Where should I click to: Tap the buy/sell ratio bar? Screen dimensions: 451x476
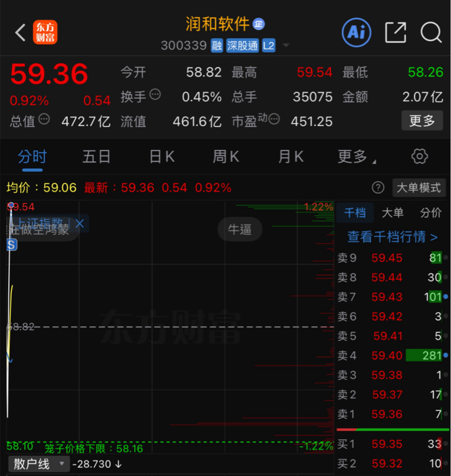(x=393, y=430)
